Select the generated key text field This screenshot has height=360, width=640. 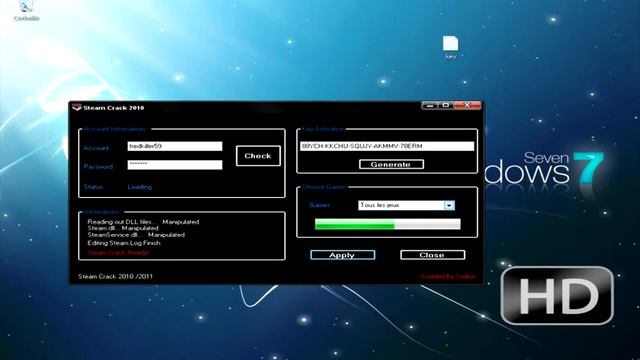[387, 146]
